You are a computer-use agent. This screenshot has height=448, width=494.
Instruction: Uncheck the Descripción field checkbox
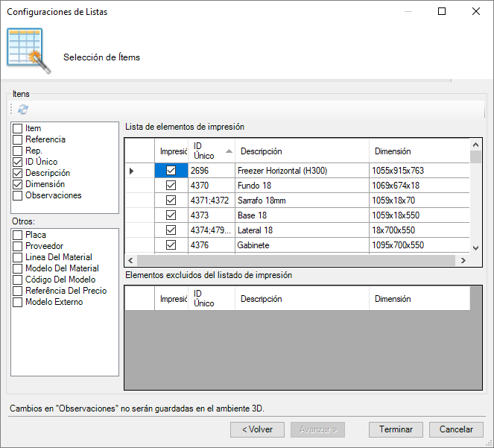(18, 173)
